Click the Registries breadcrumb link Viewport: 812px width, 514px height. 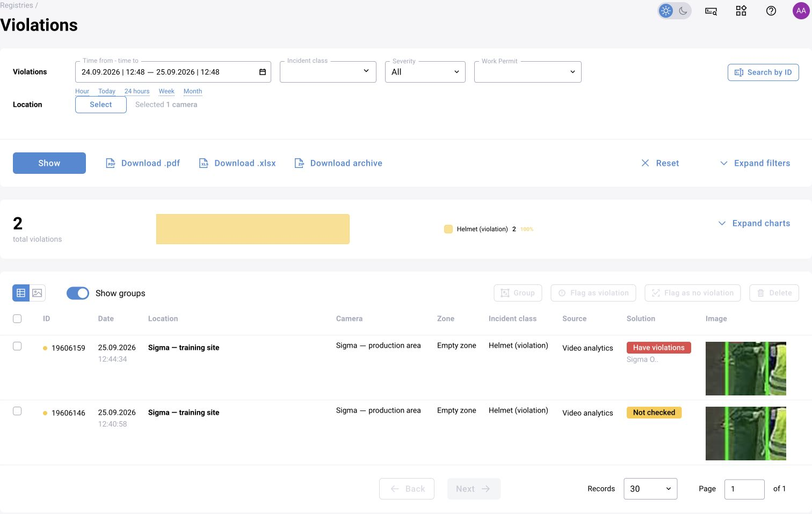coord(17,5)
